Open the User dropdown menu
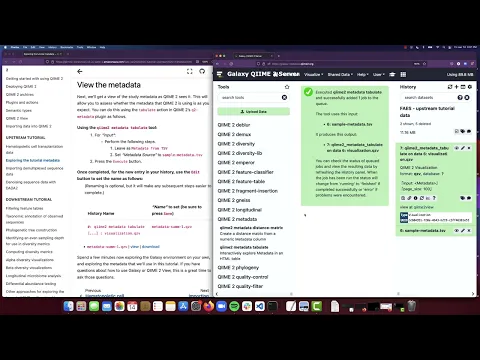This screenshot has height=360, width=480. pos(378,74)
